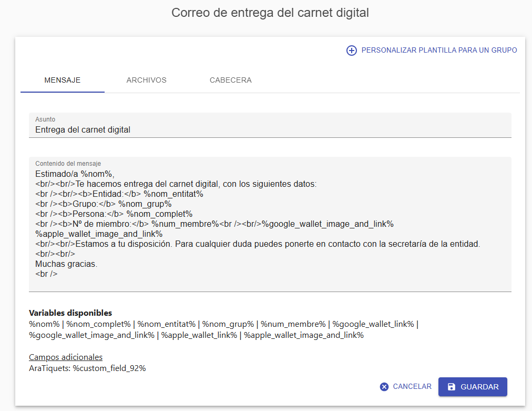Click the 'Estamos a tu disposición' line
The height and width of the screenshot is (411, 532).
[x=258, y=244]
